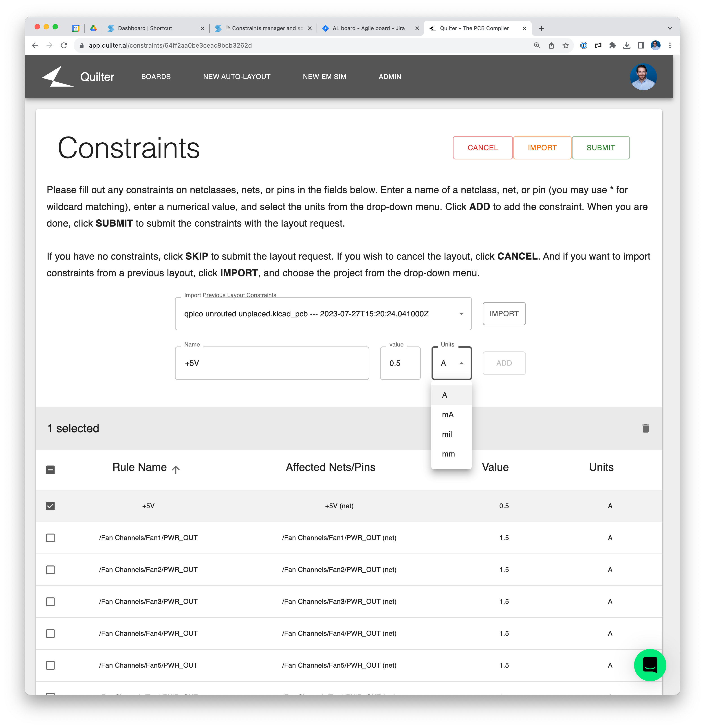705x728 pixels.
Task: Click the BOARDS navigation icon
Action: [156, 77]
